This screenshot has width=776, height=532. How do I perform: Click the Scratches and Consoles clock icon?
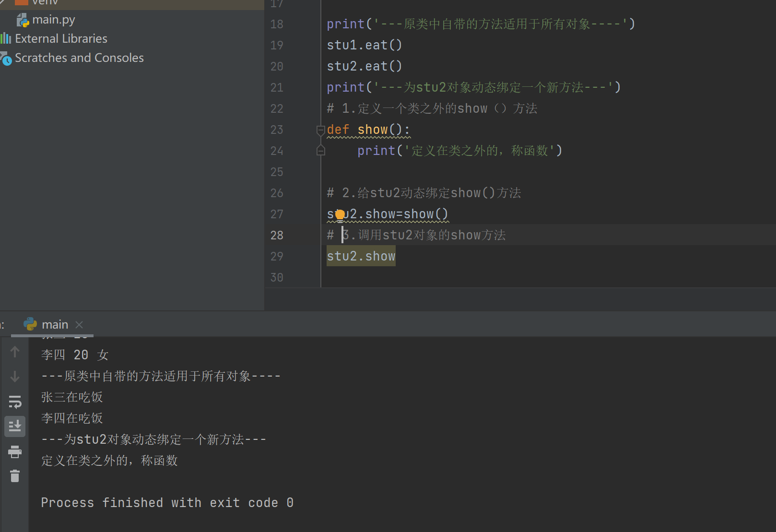click(6, 59)
